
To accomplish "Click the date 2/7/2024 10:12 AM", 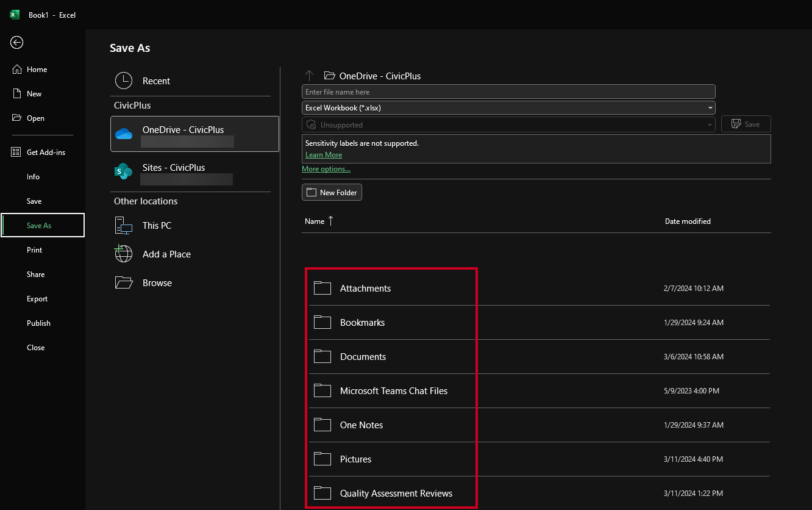I will click(x=694, y=289).
